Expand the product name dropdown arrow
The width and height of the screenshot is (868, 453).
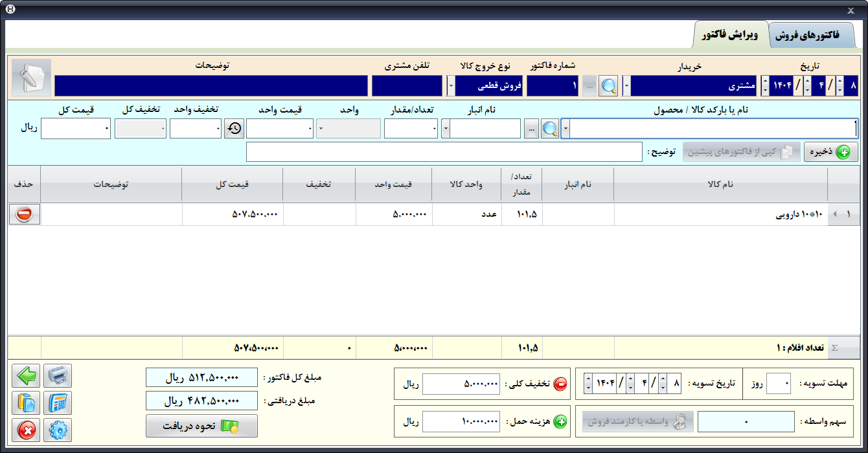point(565,129)
